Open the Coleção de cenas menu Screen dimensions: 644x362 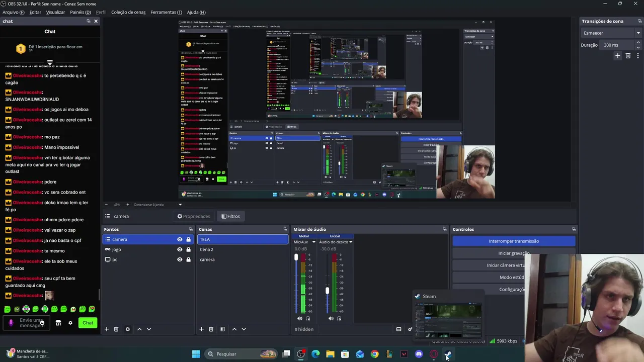point(128,12)
